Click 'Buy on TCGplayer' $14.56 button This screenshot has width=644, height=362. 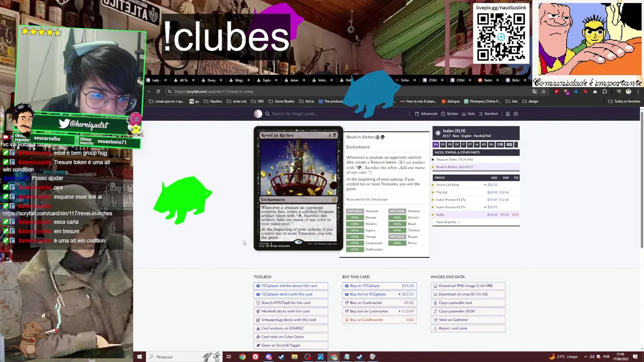click(379, 286)
